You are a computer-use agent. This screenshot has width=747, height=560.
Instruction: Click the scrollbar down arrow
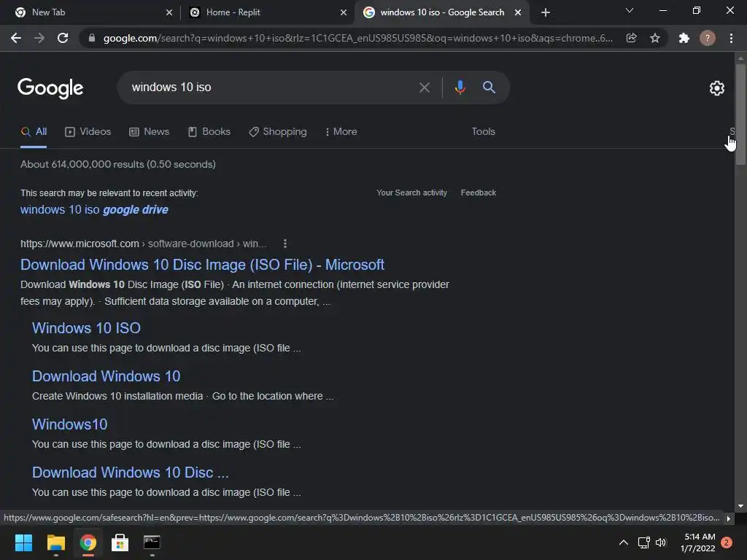point(740,506)
